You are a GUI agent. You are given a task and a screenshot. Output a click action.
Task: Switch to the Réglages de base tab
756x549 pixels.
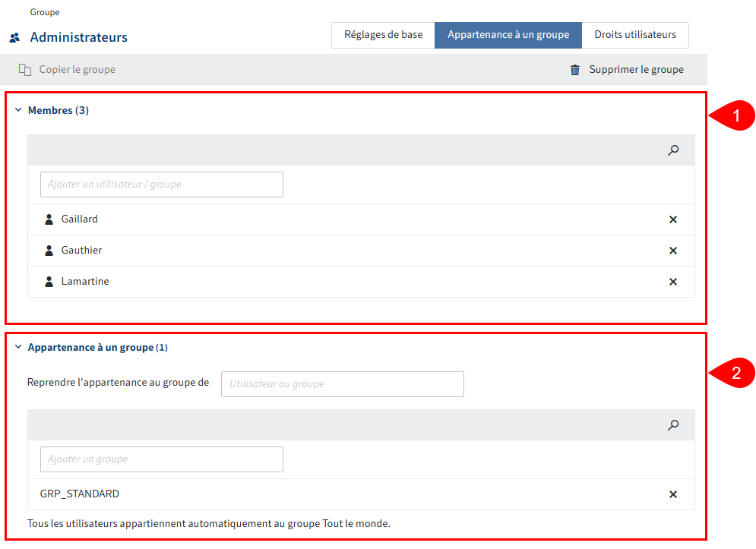coord(383,35)
